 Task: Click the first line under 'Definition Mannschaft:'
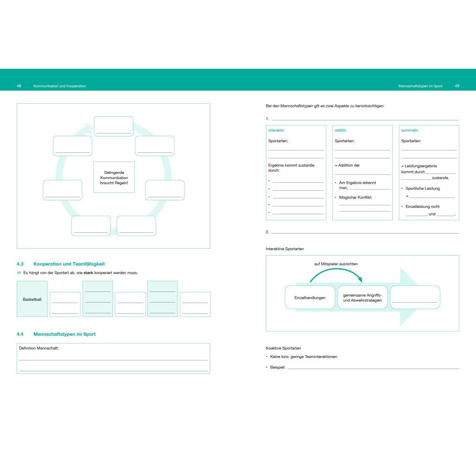pos(113,360)
